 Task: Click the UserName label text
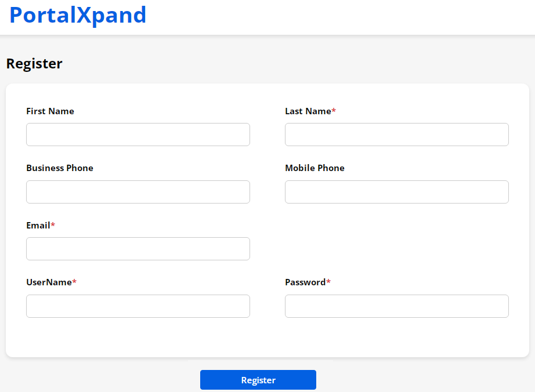(49, 282)
